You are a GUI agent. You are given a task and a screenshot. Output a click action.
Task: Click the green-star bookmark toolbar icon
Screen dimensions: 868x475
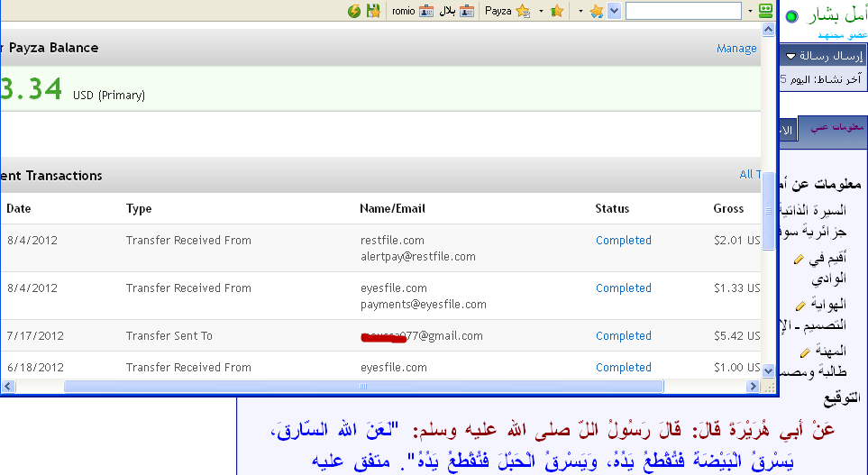coord(557,11)
